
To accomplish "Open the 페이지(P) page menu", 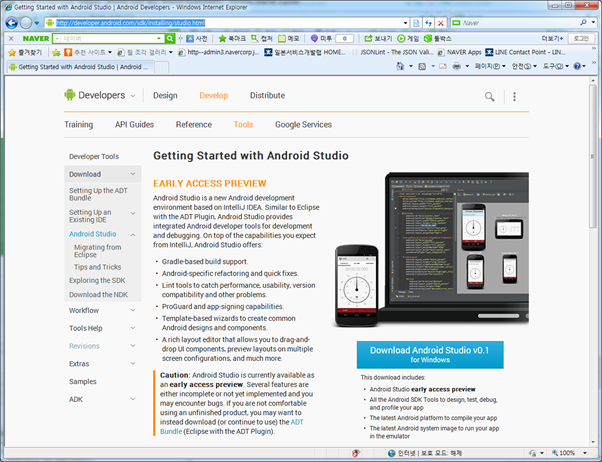I will point(490,66).
